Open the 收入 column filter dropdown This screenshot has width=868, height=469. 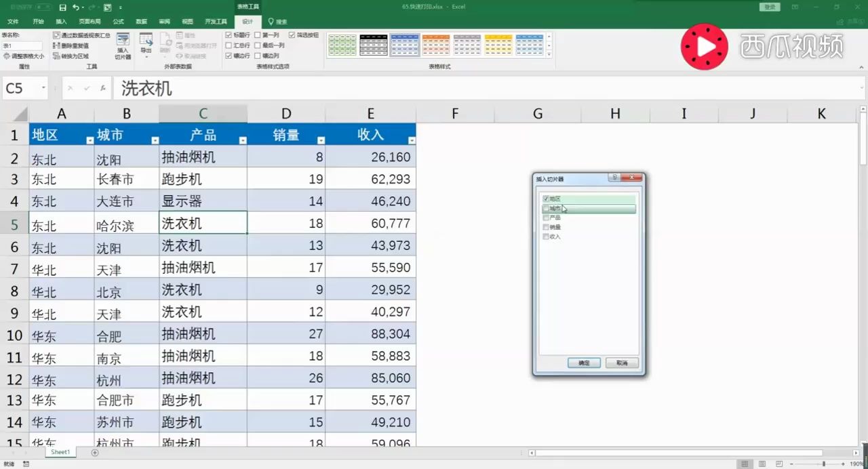412,140
